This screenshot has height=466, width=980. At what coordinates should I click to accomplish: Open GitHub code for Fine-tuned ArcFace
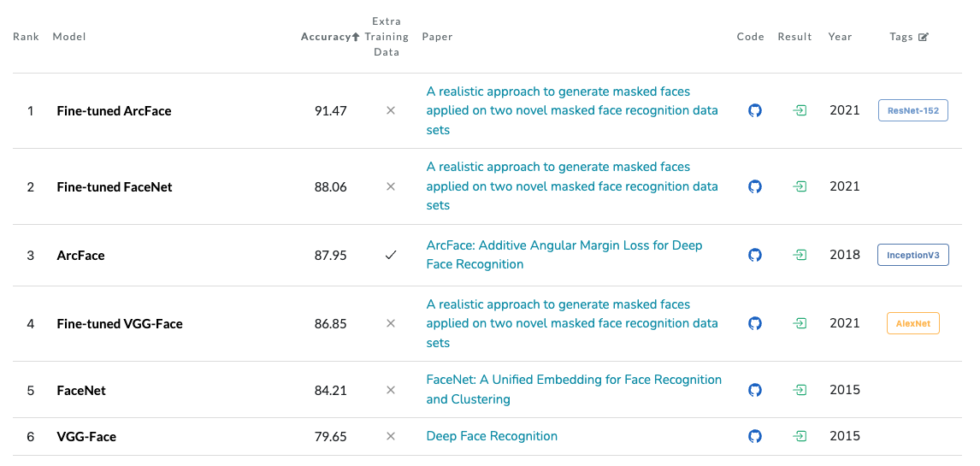(754, 111)
